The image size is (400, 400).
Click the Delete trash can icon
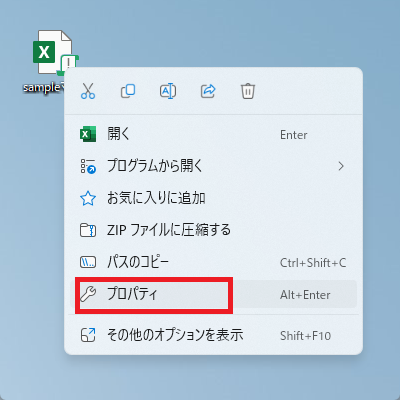pyautogui.click(x=248, y=91)
